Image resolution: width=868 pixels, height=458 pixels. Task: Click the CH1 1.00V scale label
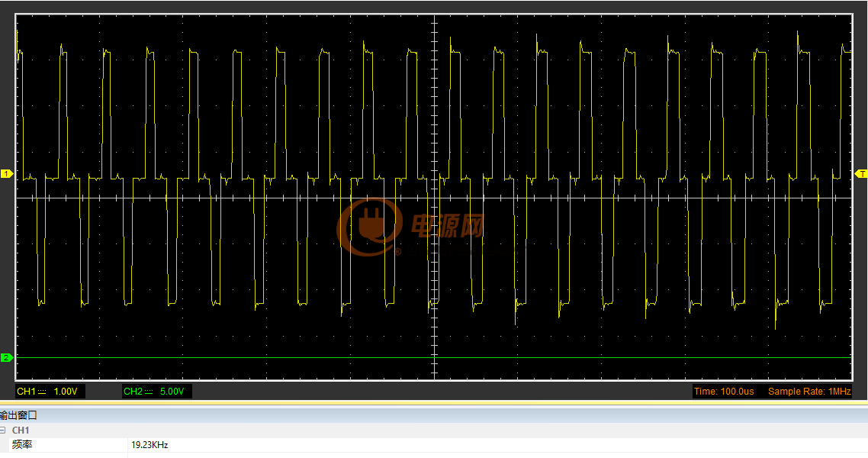pos(50,392)
